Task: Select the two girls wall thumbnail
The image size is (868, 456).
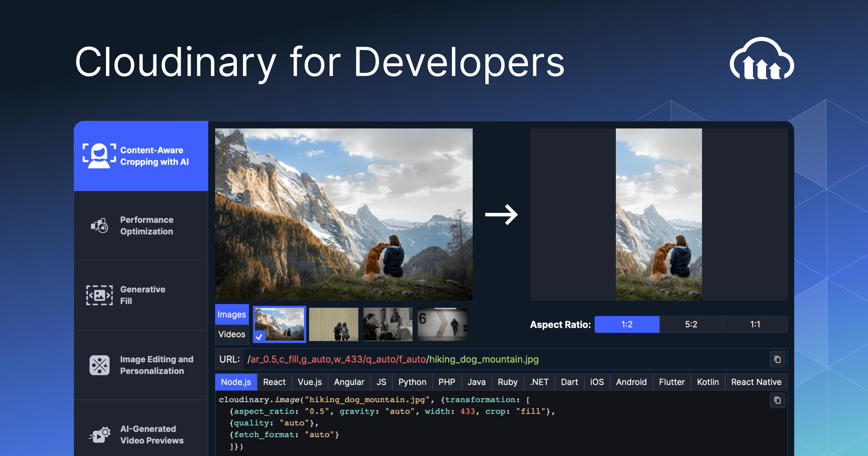Action: [333, 324]
